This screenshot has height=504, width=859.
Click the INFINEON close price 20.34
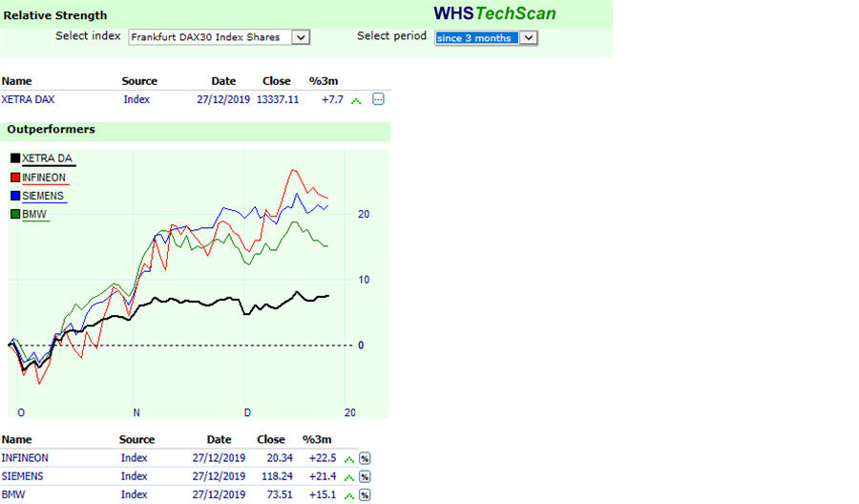(x=280, y=458)
